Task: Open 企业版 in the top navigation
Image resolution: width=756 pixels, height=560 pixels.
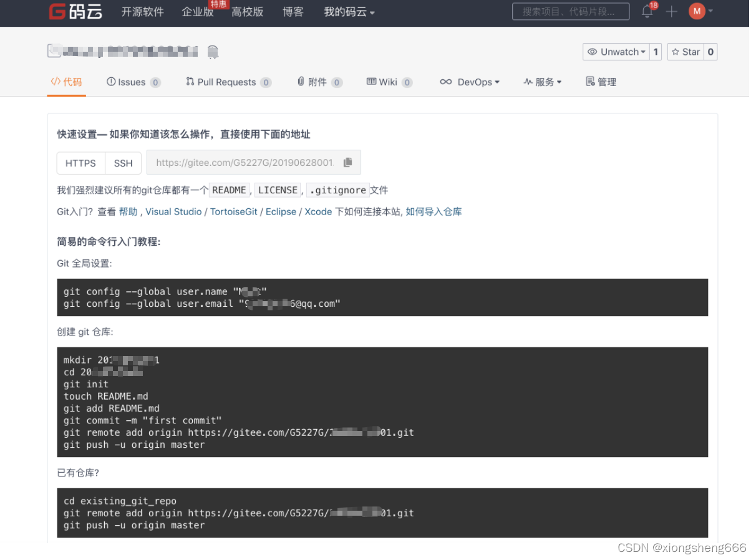Action: click(x=197, y=12)
